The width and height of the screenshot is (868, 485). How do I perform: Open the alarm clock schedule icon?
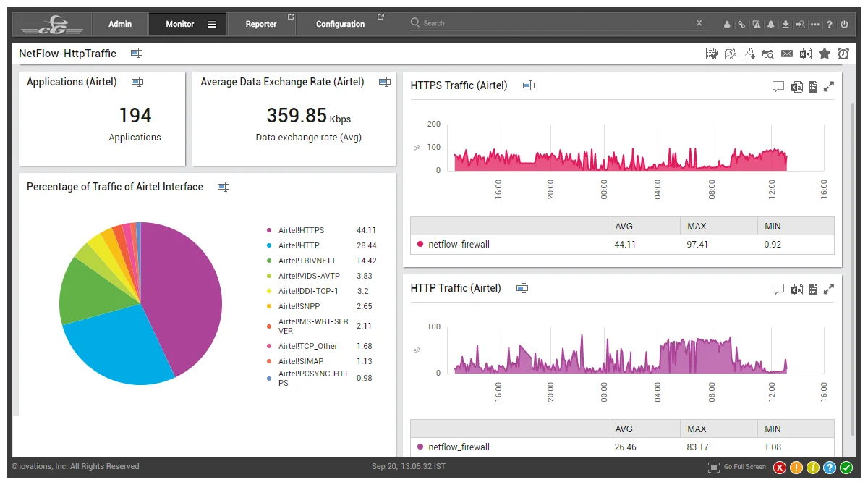tap(843, 54)
